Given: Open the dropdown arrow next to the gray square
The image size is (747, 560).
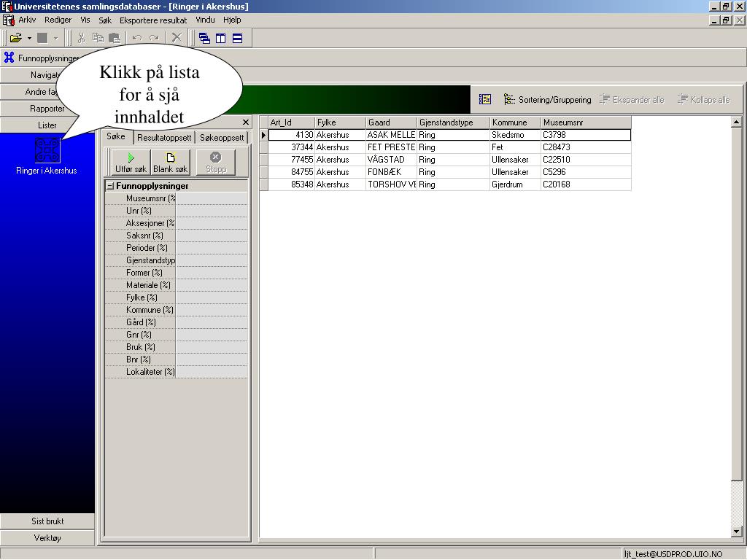Looking at the screenshot, I should pyautogui.click(x=55, y=38).
